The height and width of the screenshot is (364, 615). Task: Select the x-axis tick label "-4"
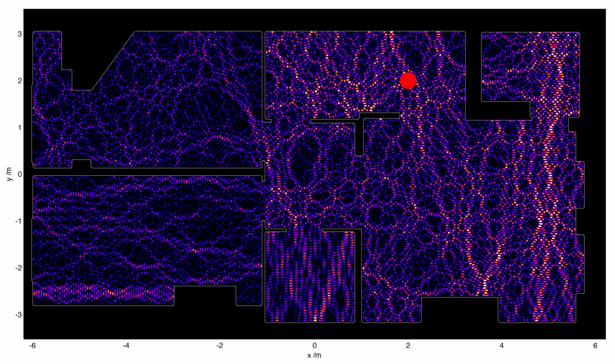[126, 346]
